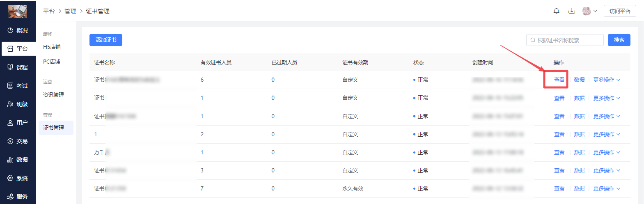Image resolution: width=644 pixels, height=204 pixels.
Task: Open the 系统 system settings section
Action: click(18, 178)
